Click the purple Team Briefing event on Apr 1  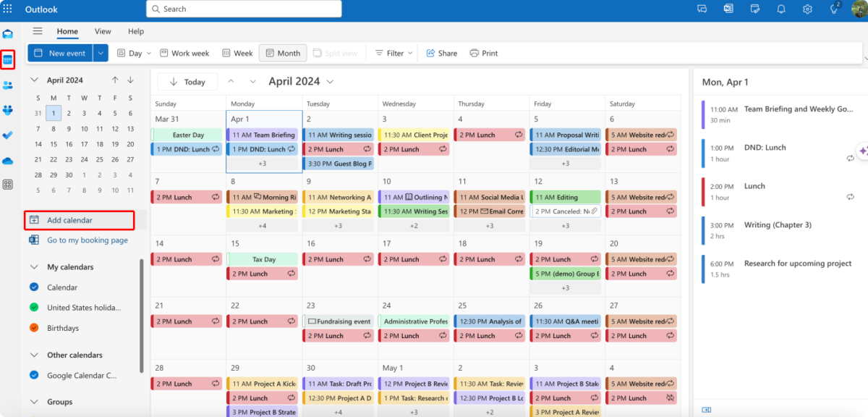(x=263, y=135)
